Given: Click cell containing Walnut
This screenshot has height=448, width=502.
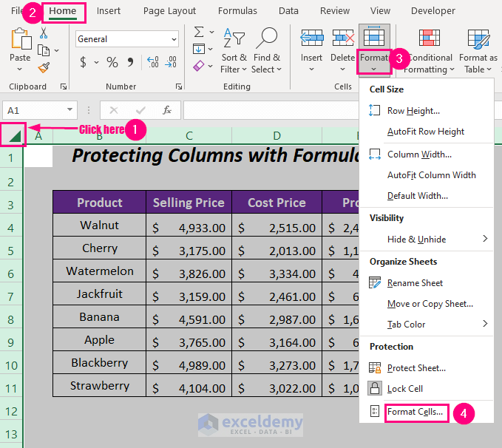Looking at the screenshot, I should (99, 225).
